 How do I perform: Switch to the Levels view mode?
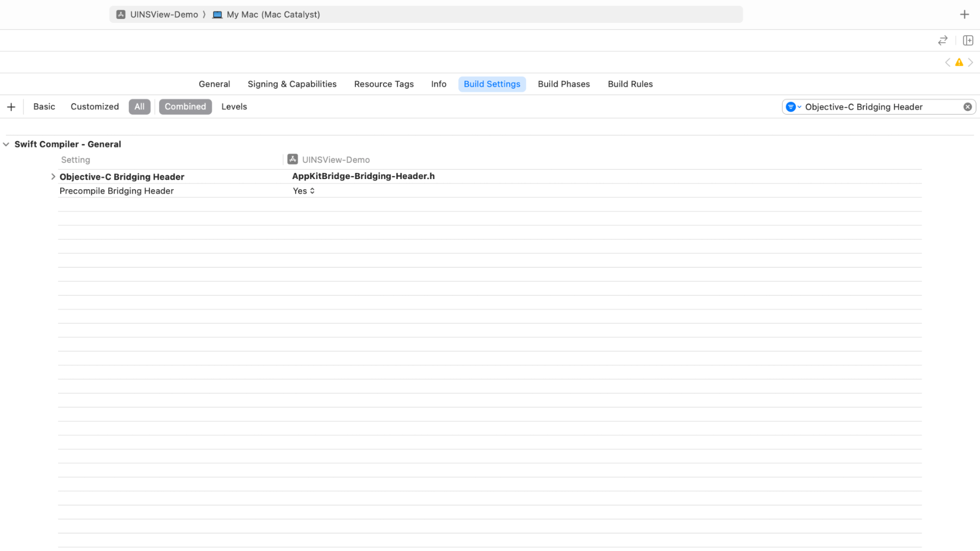pyautogui.click(x=234, y=107)
